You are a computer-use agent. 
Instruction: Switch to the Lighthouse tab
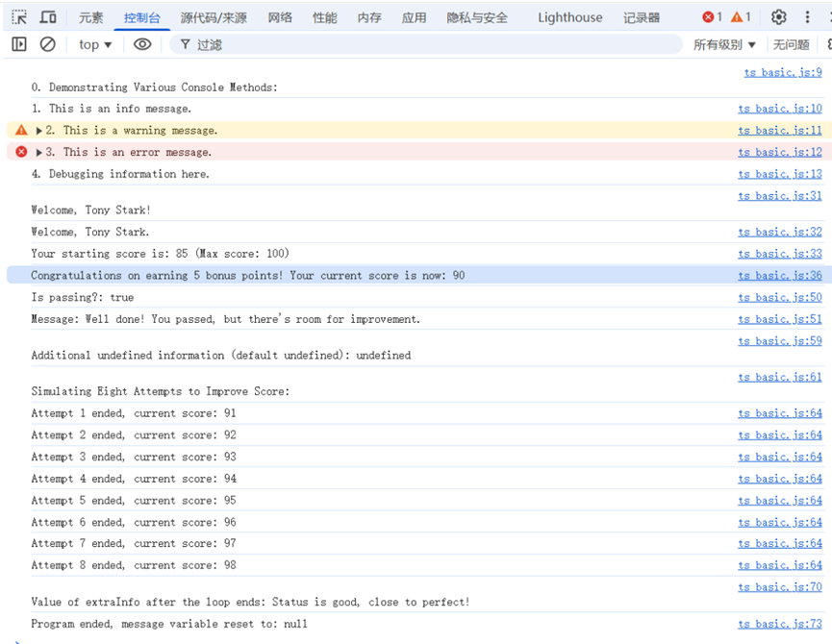click(569, 17)
